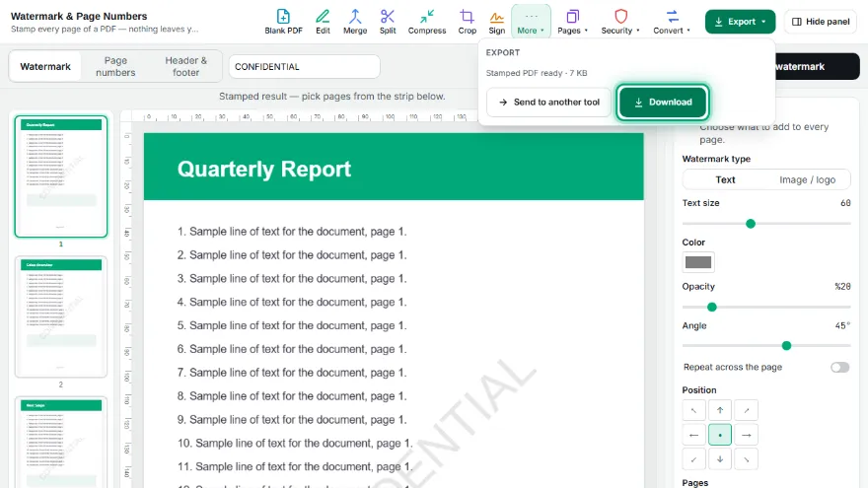The height and width of the screenshot is (488, 868).
Task: Expand the Pages dropdown menu
Action: 572,22
